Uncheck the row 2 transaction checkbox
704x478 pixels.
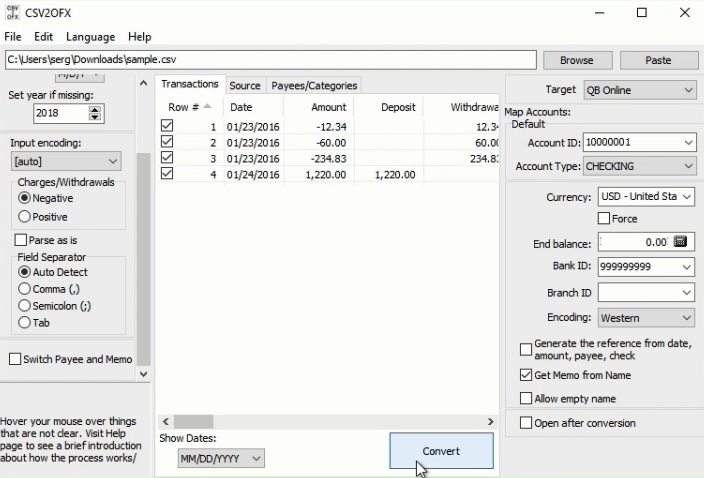167,142
